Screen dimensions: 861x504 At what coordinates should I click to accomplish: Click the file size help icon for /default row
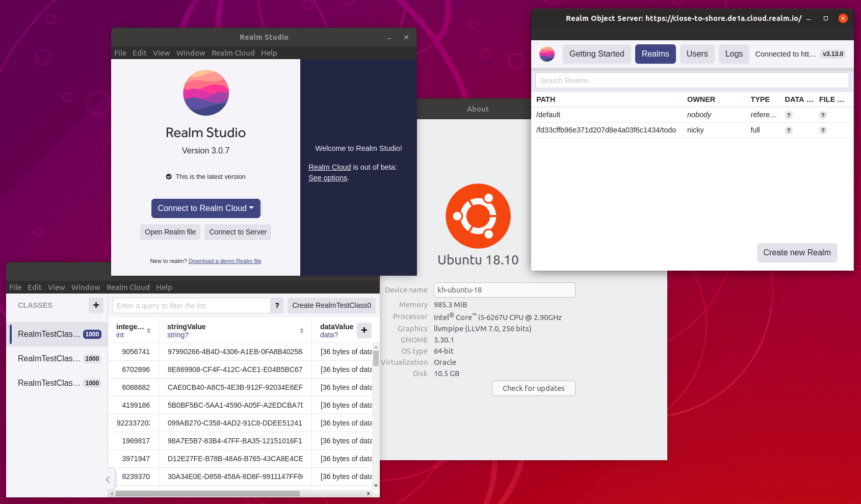tap(823, 115)
